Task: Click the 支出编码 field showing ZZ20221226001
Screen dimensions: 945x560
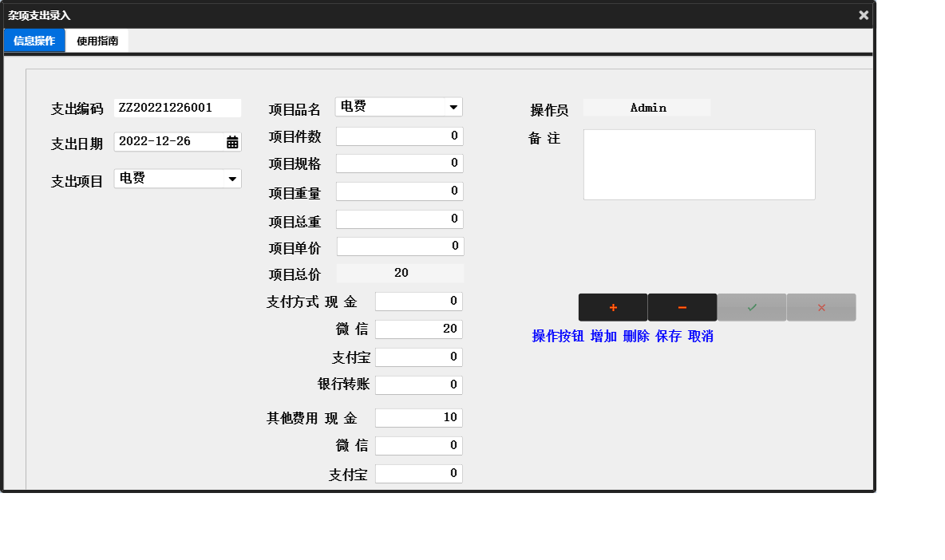Action: pos(177,108)
